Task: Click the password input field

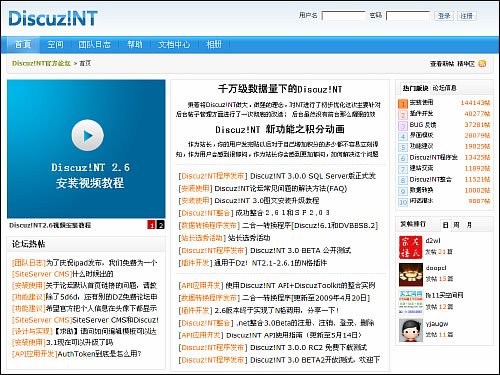Action: tap(408, 16)
